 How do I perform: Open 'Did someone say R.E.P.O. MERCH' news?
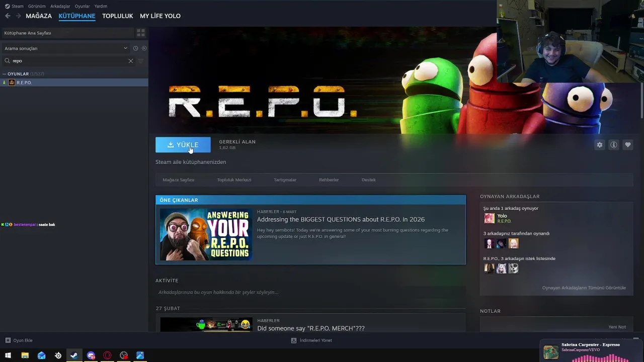point(310,328)
